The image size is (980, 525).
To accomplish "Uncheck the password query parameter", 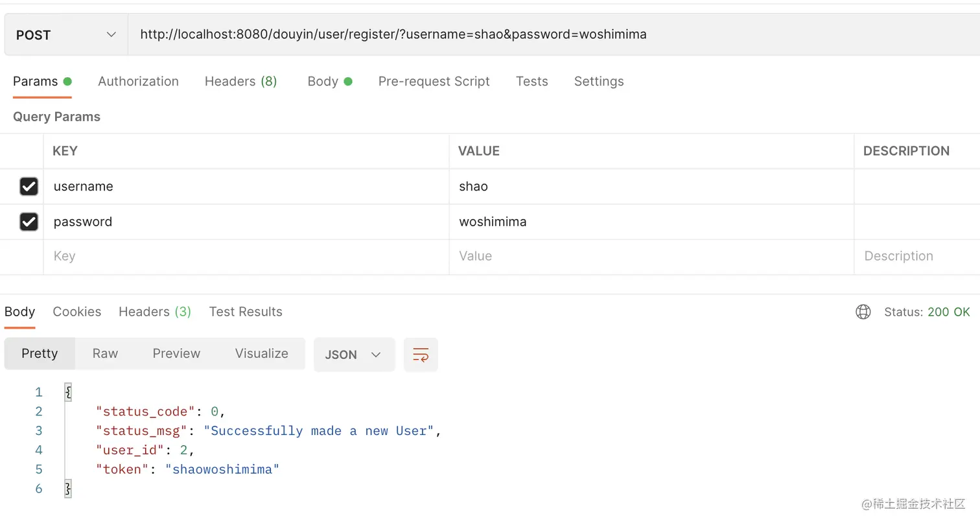I will click(29, 222).
